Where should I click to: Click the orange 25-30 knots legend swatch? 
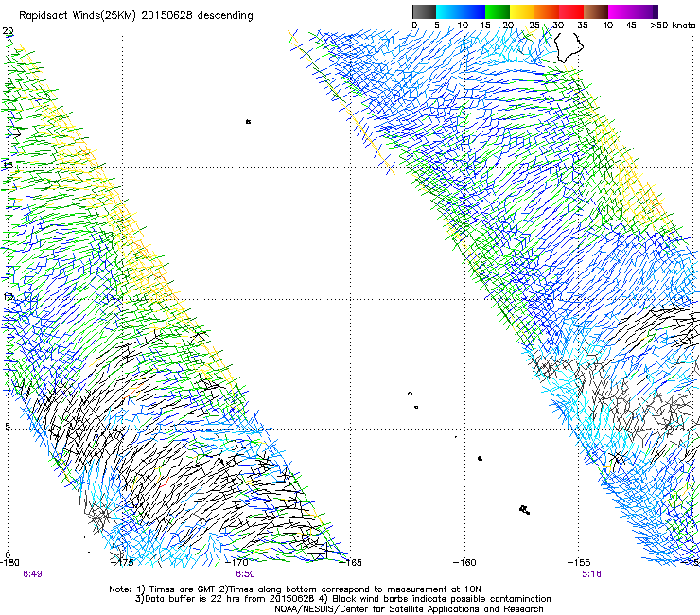click(x=547, y=11)
